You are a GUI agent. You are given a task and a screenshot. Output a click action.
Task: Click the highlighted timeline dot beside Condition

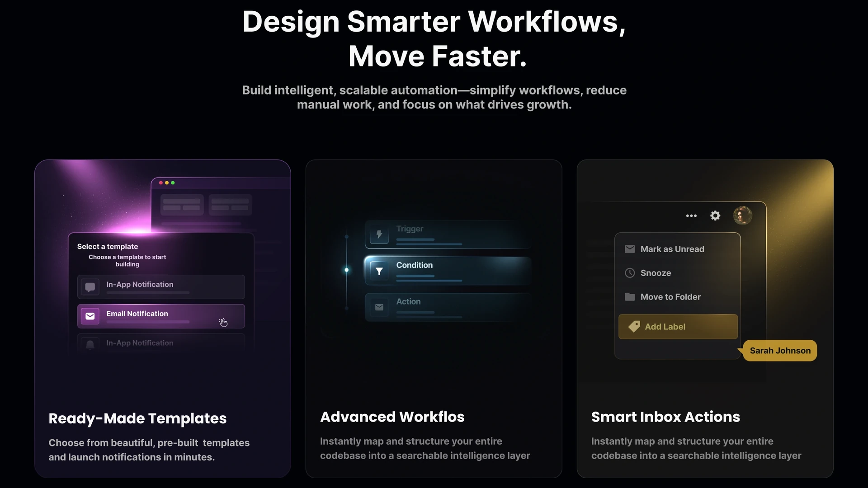(346, 270)
